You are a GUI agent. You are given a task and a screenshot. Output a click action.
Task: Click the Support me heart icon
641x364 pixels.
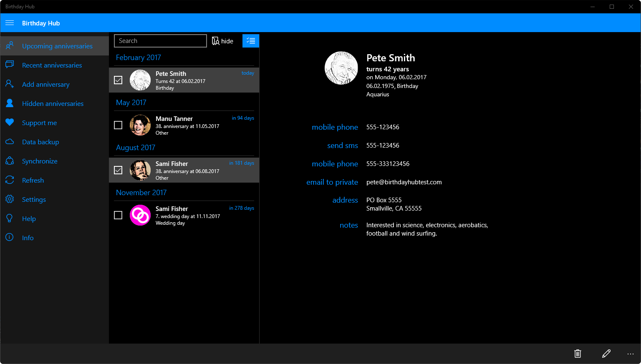[x=10, y=123]
